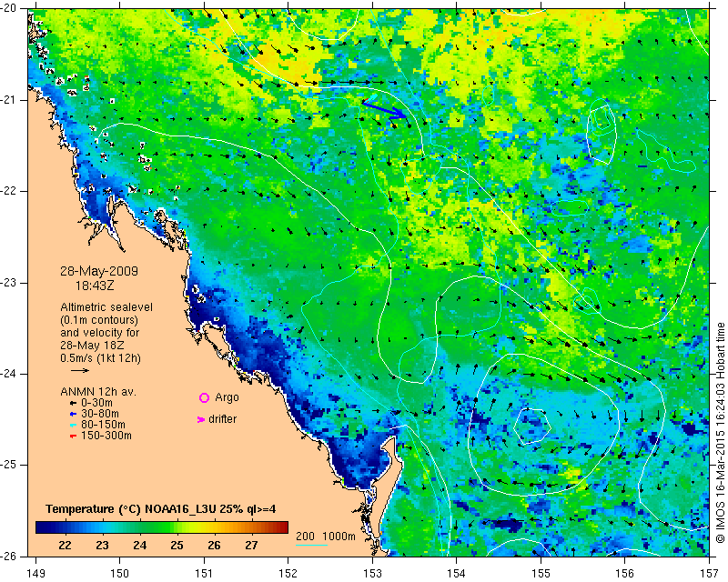Click the red 150-300m arrow legend marker
Screen dimensions: 728x582
click(73, 436)
